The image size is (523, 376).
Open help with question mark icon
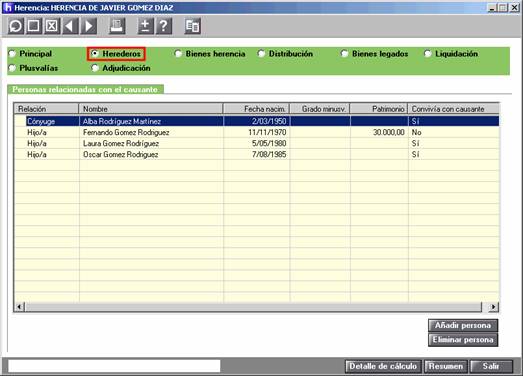(164, 26)
